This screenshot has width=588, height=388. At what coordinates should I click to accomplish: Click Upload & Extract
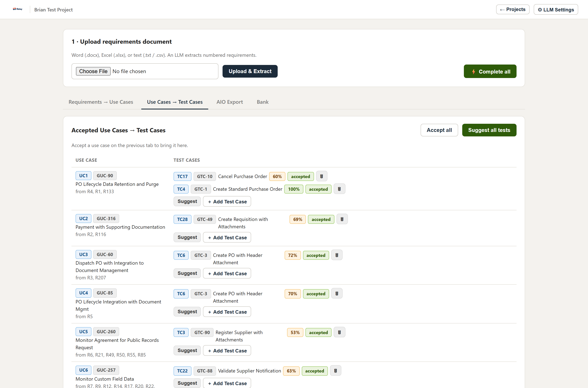(250, 71)
